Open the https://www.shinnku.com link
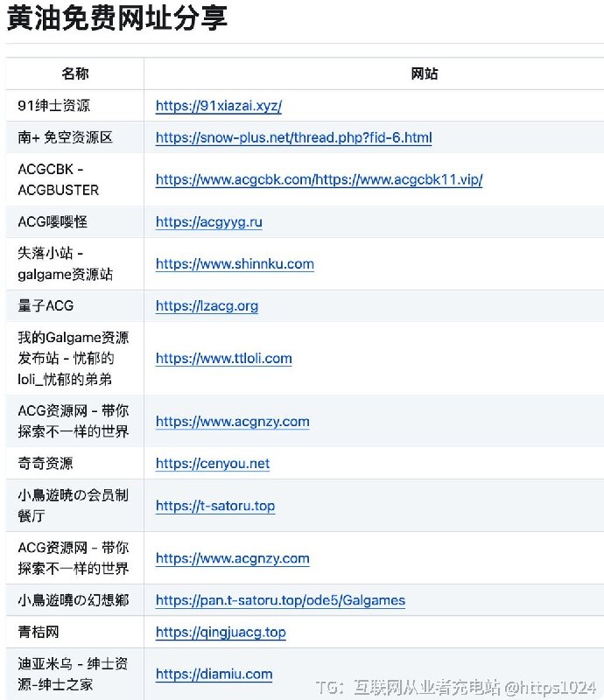The width and height of the screenshot is (604, 700). pyautogui.click(x=235, y=264)
